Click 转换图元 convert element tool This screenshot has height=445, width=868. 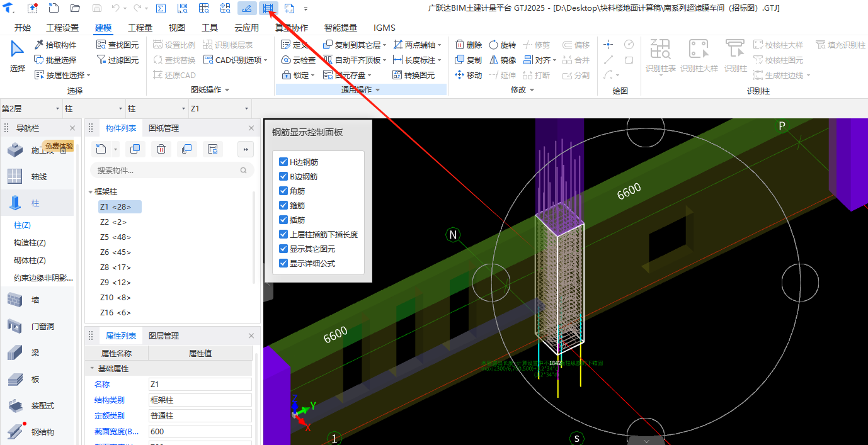coord(413,75)
